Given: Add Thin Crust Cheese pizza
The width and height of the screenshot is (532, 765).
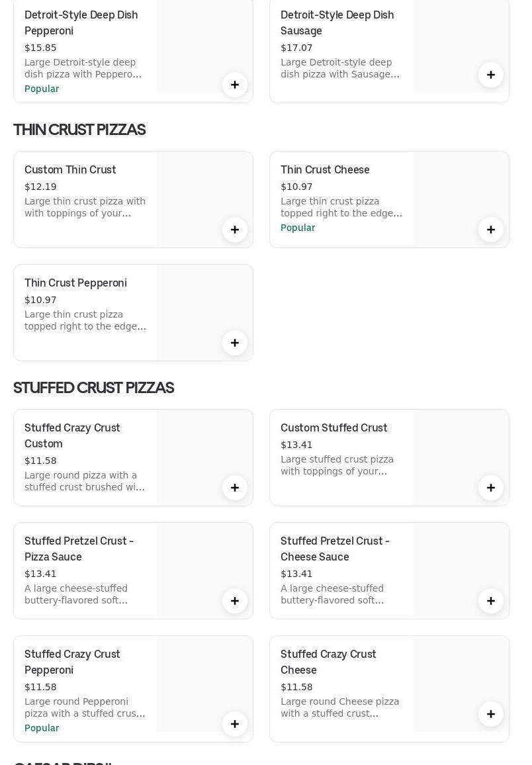Looking at the screenshot, I should (x=491, y=230).
